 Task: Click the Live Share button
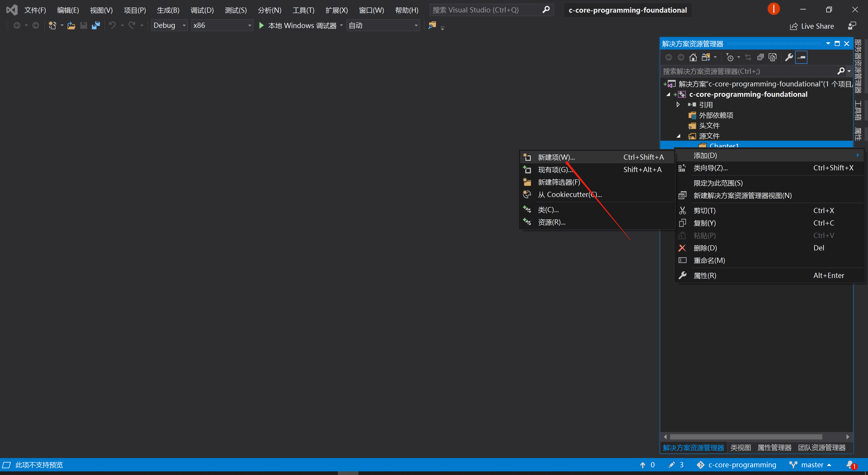point(812,26)
